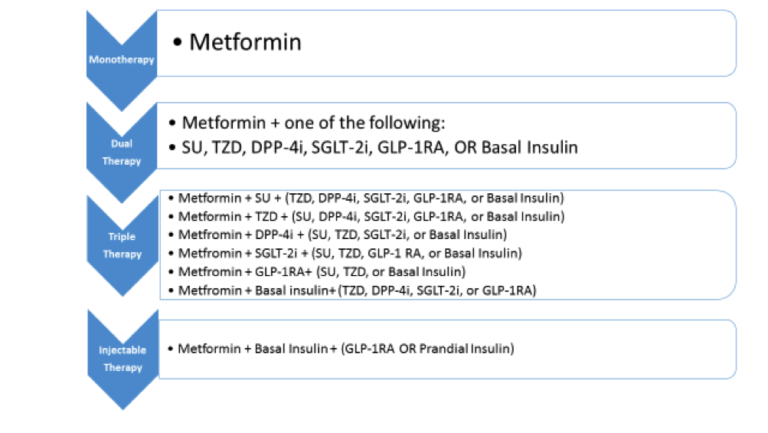Click the 'Dual Therapy' label text
Image resolution: width=768 pixels, height=433 pixels.
tap(121, 152)
